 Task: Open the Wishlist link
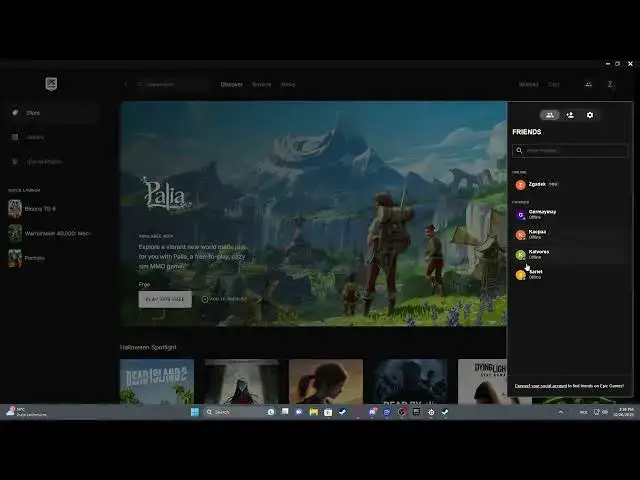click(528, 84)
